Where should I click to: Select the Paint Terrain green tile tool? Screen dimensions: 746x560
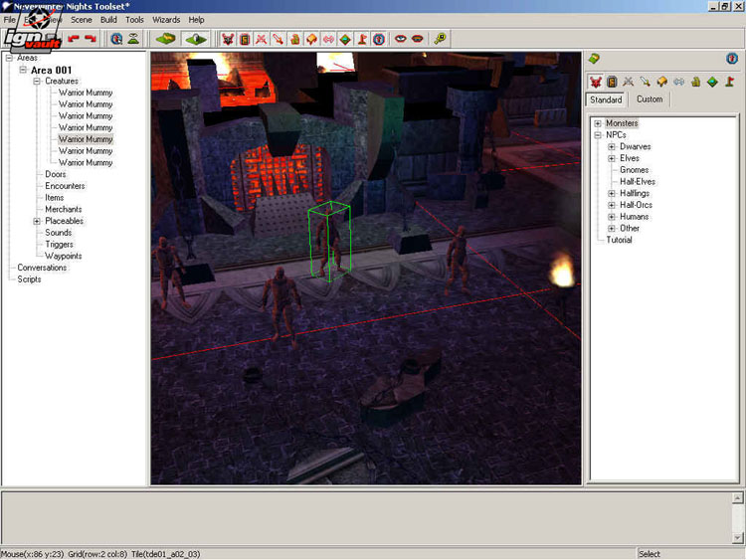pos(166,39)
